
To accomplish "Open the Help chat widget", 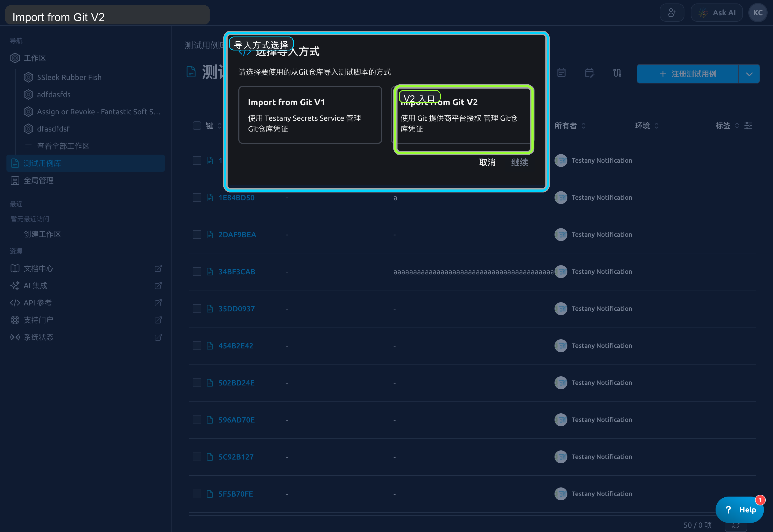I will pyautogui.click(x=740, y=509).
